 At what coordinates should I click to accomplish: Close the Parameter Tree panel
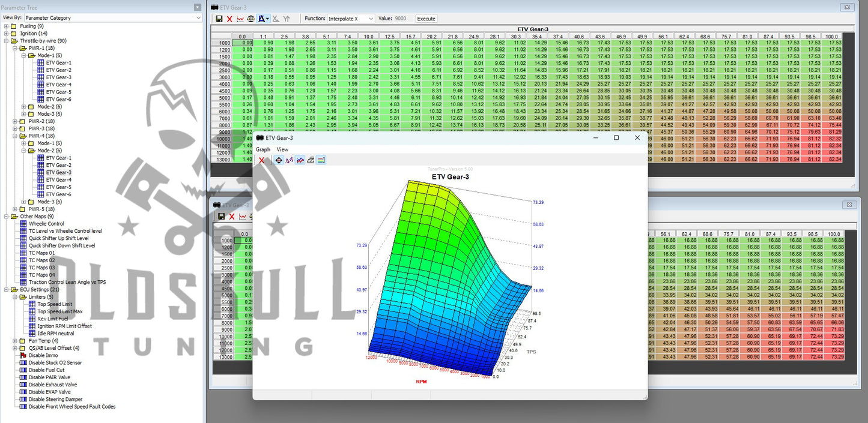(x=198, y=7)
